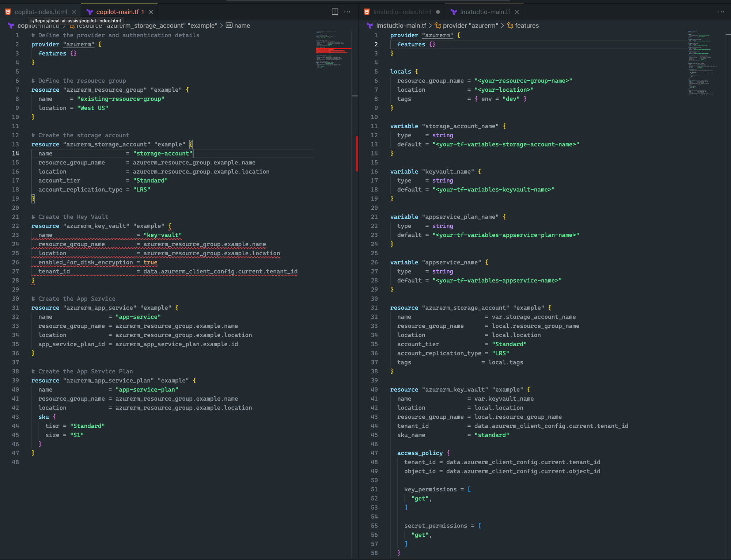This screenshot has width=731, height=560.
Task: Click unsaved dot on lmstudio-index.html tab
Action: coord(438,12)
